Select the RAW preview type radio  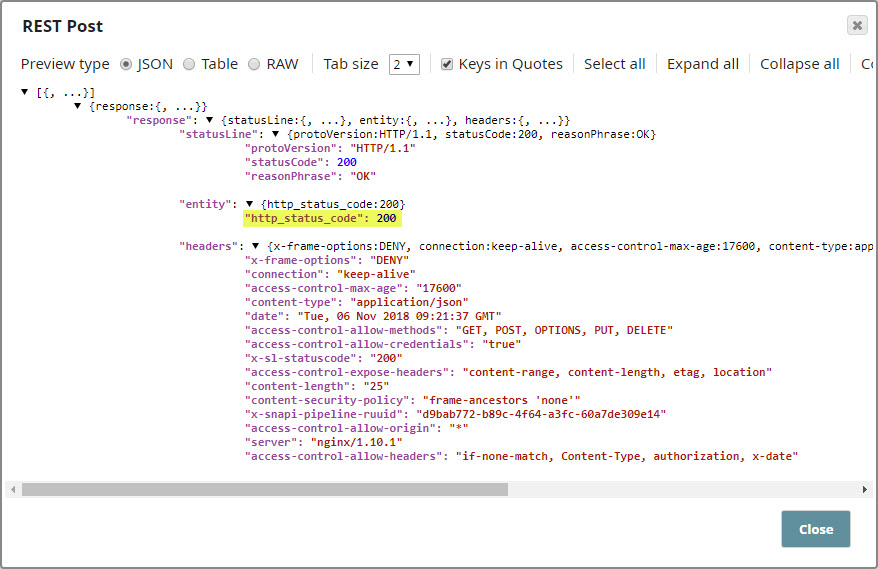click(x=254, y=64)
